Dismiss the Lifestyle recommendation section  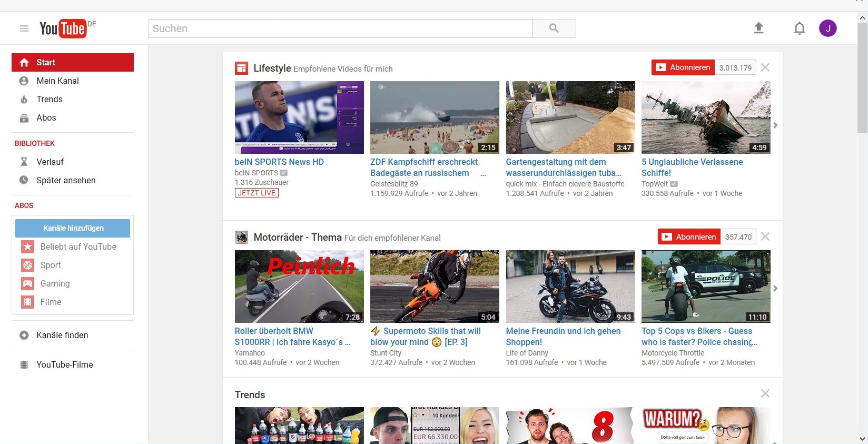[765, 67]
